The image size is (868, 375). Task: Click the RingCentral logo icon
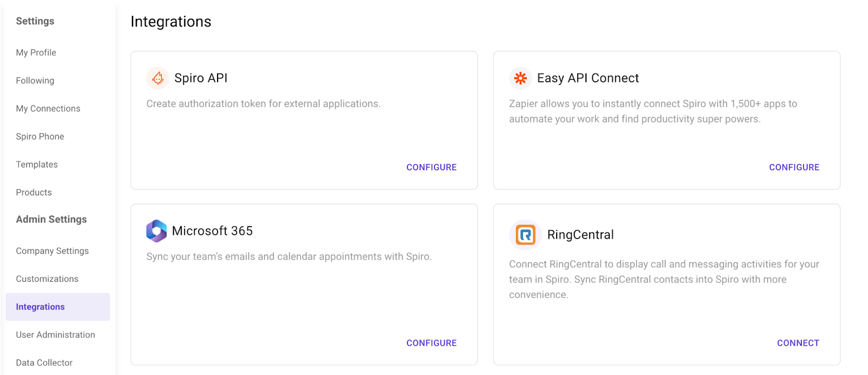[x=525, y=235]
